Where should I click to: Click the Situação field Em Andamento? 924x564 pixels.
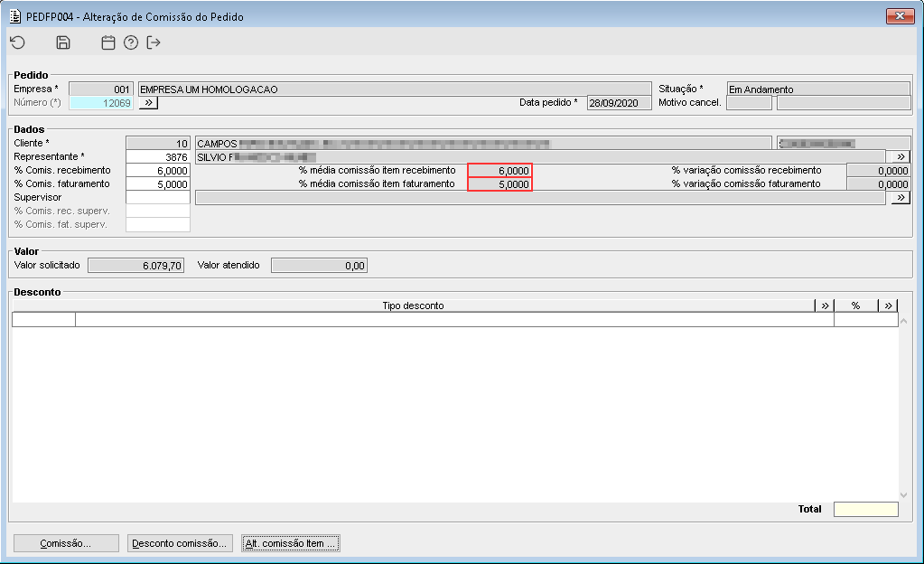818,89
